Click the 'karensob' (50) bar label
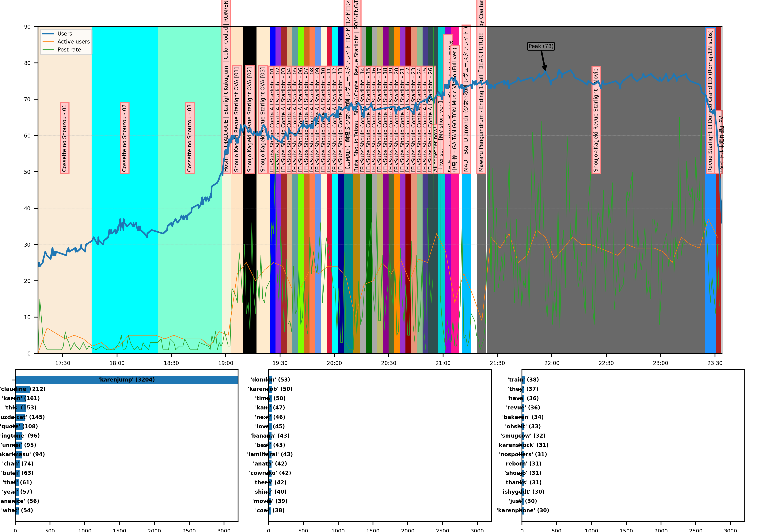This screenshot has height=532, width=760. click(270, 389)
